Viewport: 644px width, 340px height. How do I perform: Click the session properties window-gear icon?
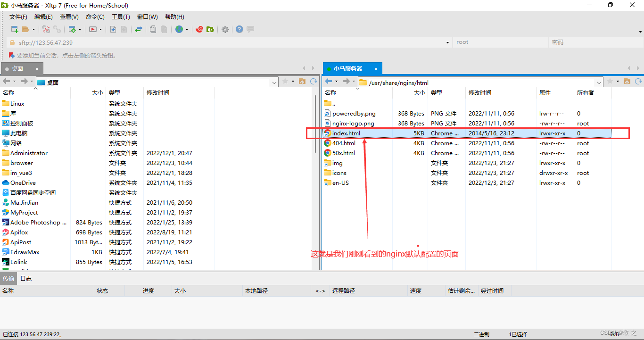tap(72, 29)
